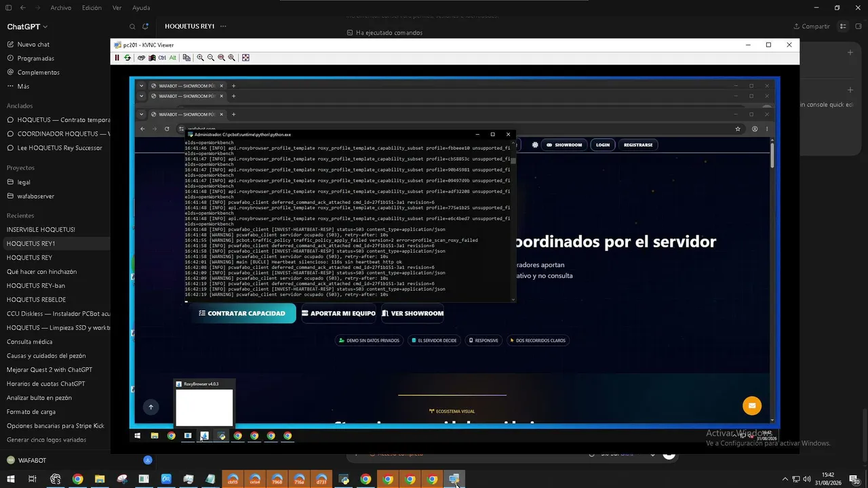The height and width of the screenshot is (488, 868).
Task: Open the Edición menu
Action: pyautogui.click(x=92, y=8)
